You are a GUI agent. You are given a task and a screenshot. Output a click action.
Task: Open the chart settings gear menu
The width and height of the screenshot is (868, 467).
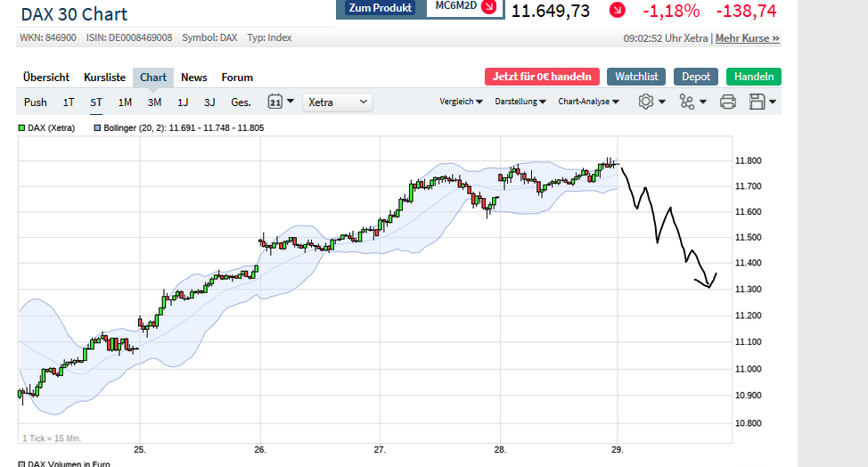(651, 102)
